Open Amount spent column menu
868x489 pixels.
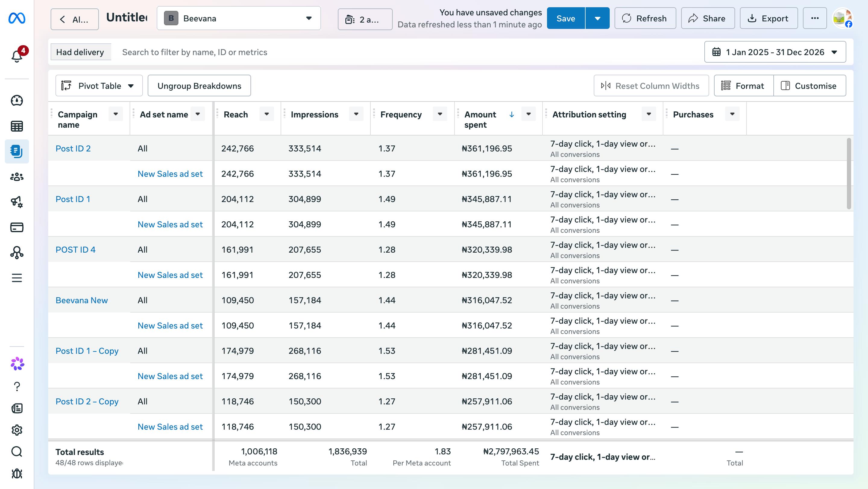tap(529, 114)
